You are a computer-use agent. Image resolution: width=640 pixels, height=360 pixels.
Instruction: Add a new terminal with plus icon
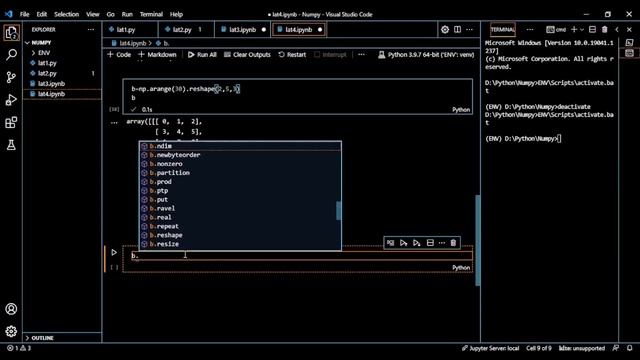574,29
